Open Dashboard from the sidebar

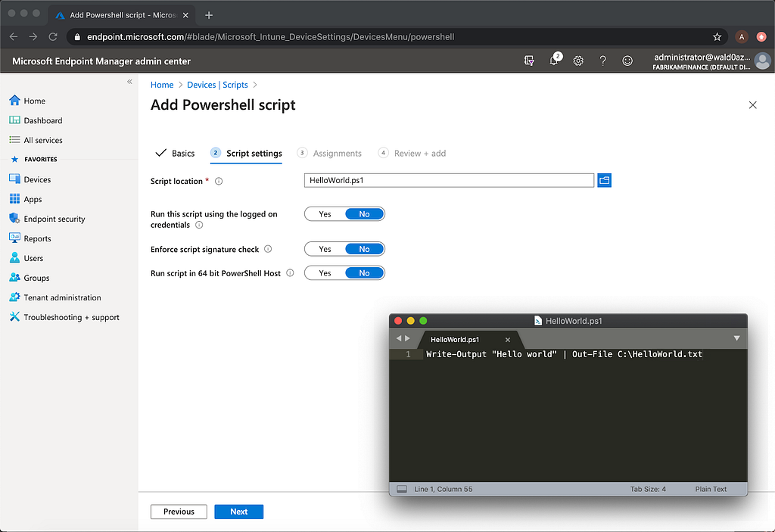pyautogui.click(x=36, y=120)
